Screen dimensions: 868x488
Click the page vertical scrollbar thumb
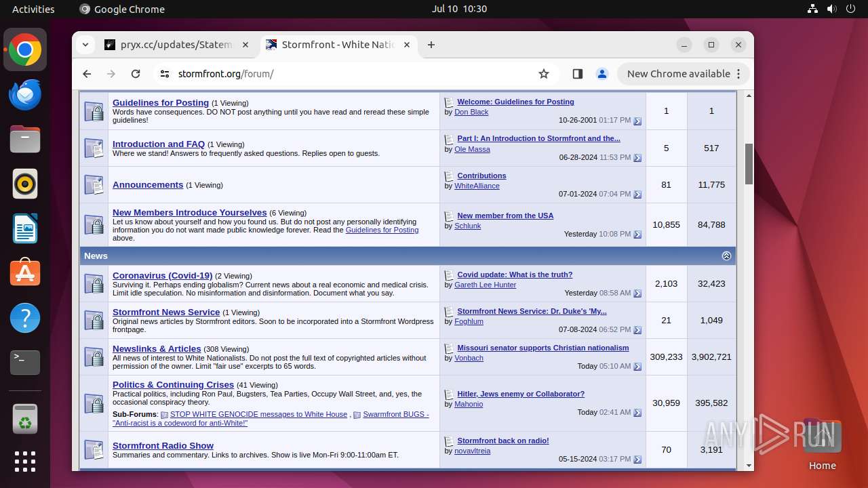coord(749,163)
